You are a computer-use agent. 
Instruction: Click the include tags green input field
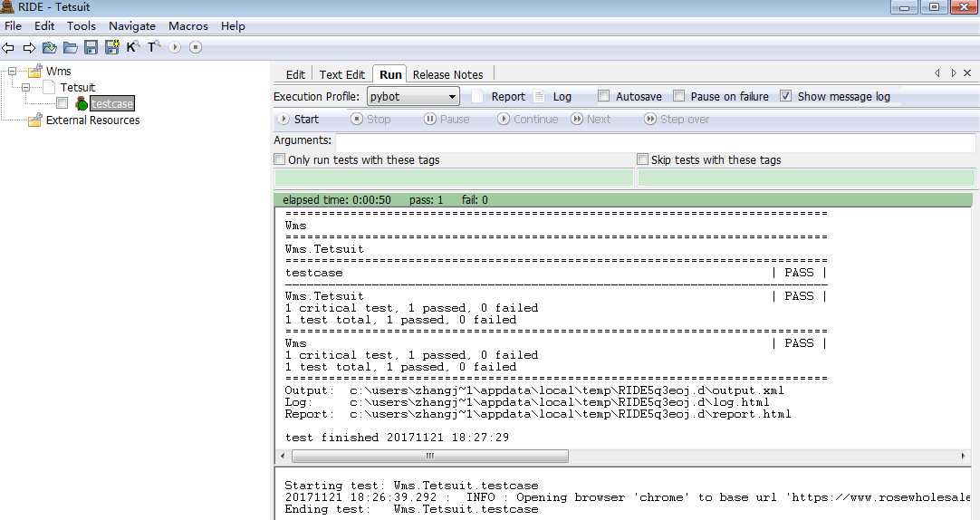point(454,178)
